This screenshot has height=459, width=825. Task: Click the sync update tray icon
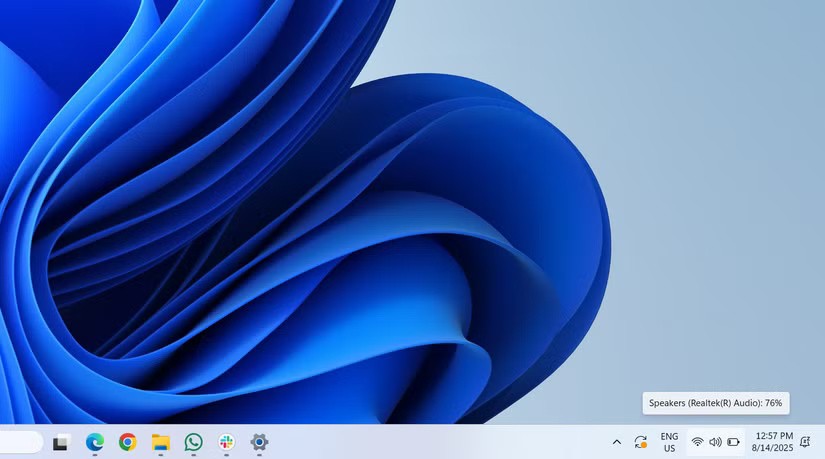(641, 442)
